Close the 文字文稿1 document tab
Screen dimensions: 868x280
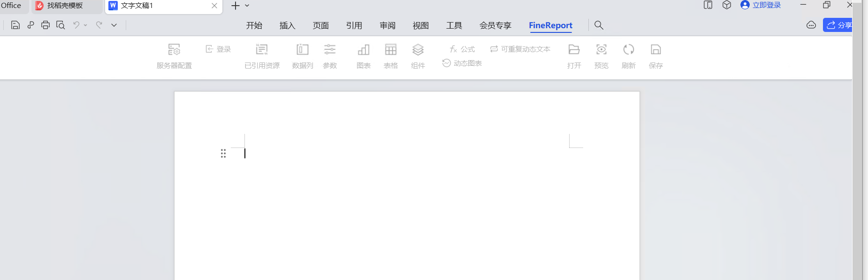coord(214,6)
